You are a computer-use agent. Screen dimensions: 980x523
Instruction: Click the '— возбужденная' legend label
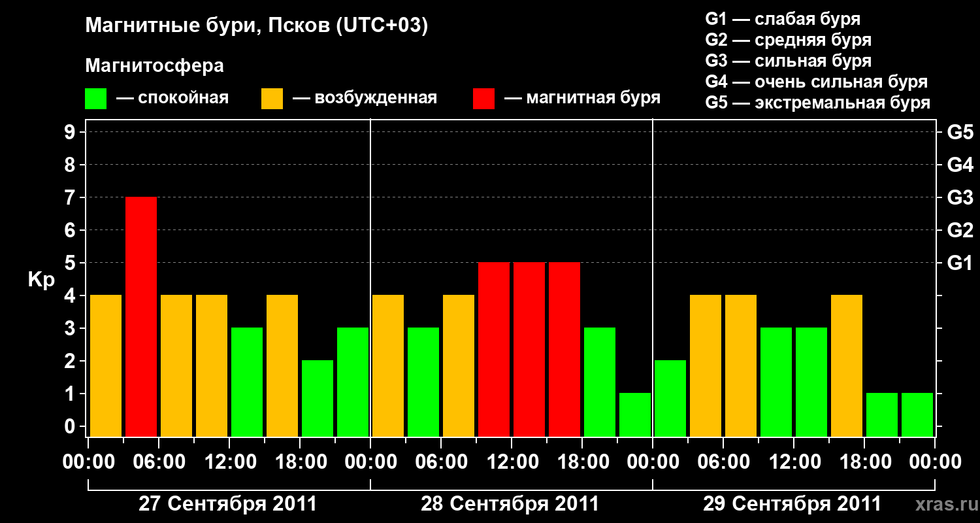[365, 99]
